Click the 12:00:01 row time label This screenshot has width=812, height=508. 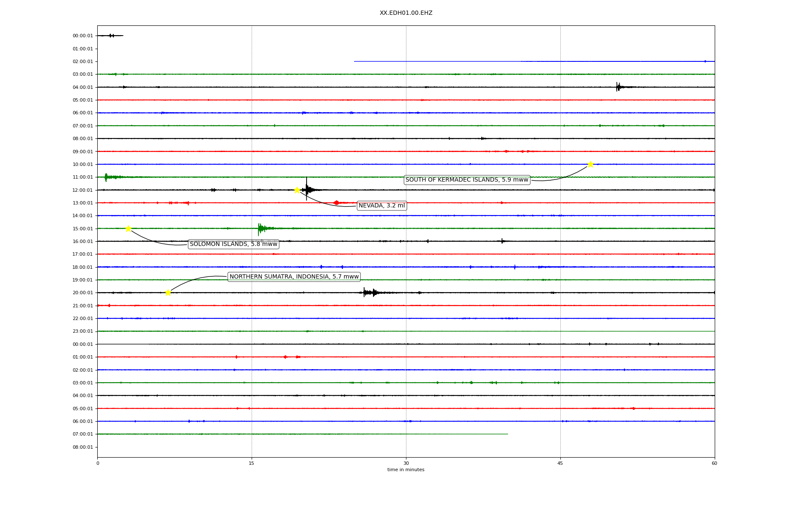pyautogui.click(x=82, y=190)
